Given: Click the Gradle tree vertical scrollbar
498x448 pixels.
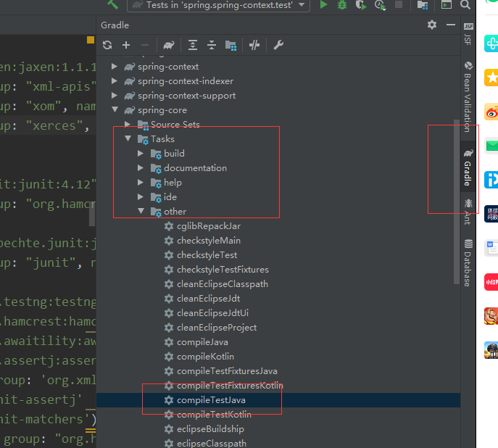Looking at the screenshot, I should click(x=457, y=202).
